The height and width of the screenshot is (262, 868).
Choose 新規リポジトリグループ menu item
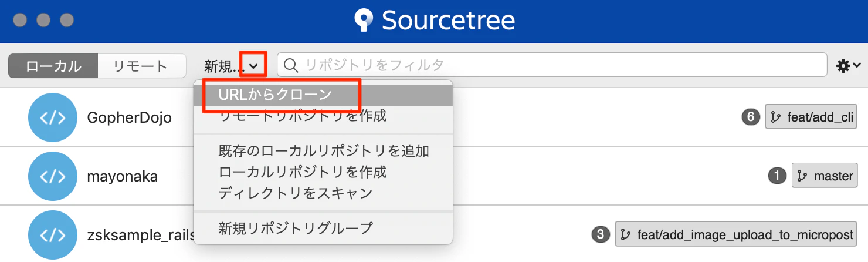pyautogui.click(x=323, y=227)
